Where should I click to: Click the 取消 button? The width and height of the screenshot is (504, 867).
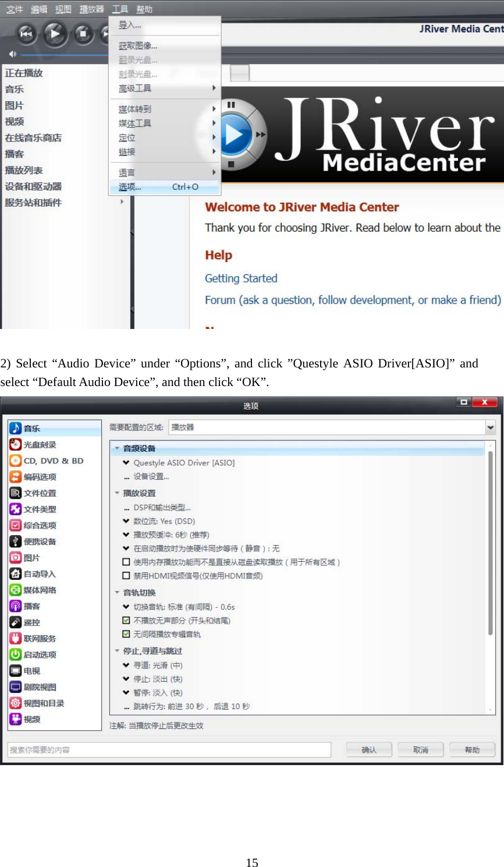tap(421, 750)
